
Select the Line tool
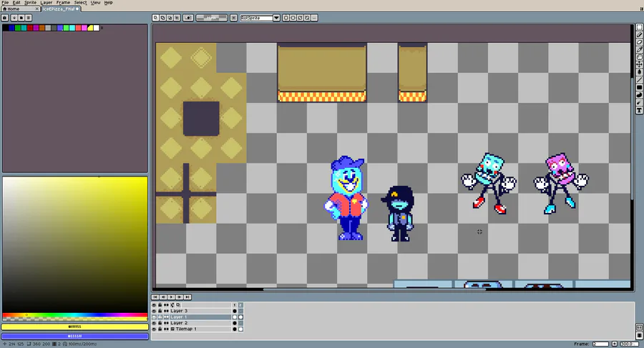pyautogui.click(x=640, y=79)
